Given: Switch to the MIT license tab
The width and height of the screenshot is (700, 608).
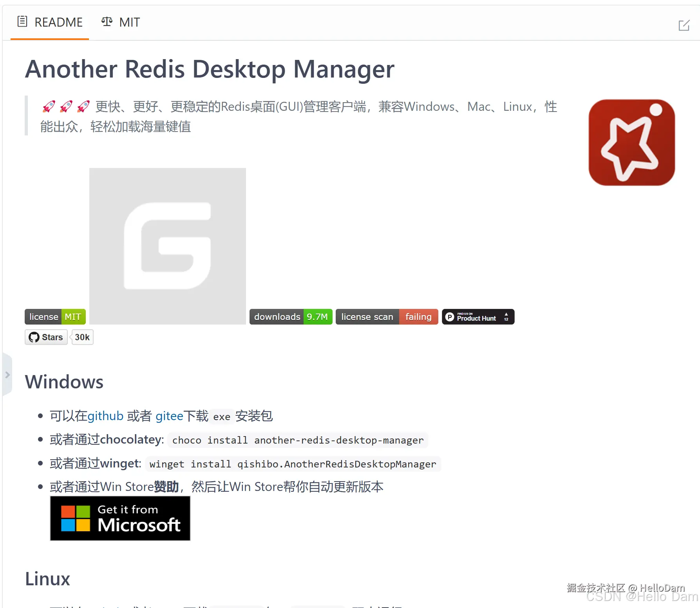Looking at the screenshot, I should [x=121, y=22].
